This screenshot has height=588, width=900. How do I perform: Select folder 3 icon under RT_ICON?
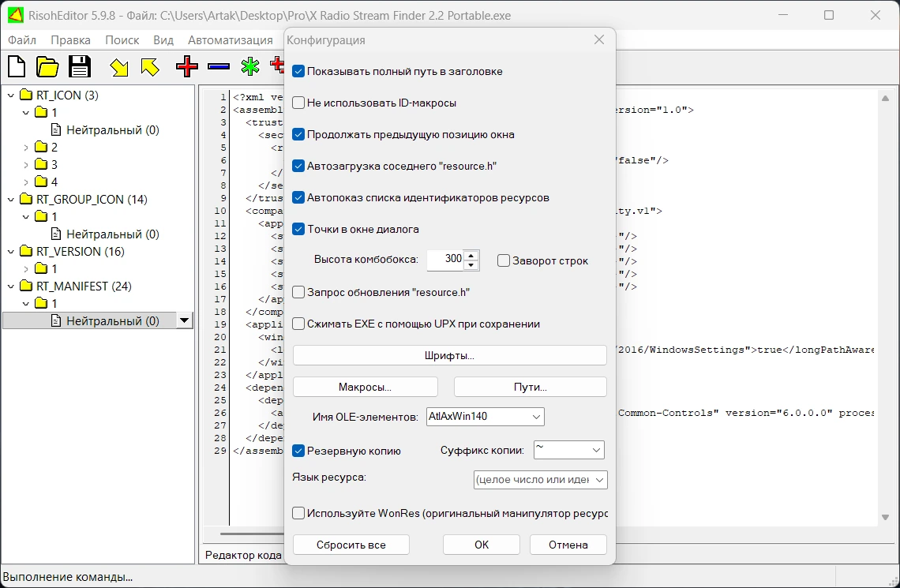(x=41, y=164)
